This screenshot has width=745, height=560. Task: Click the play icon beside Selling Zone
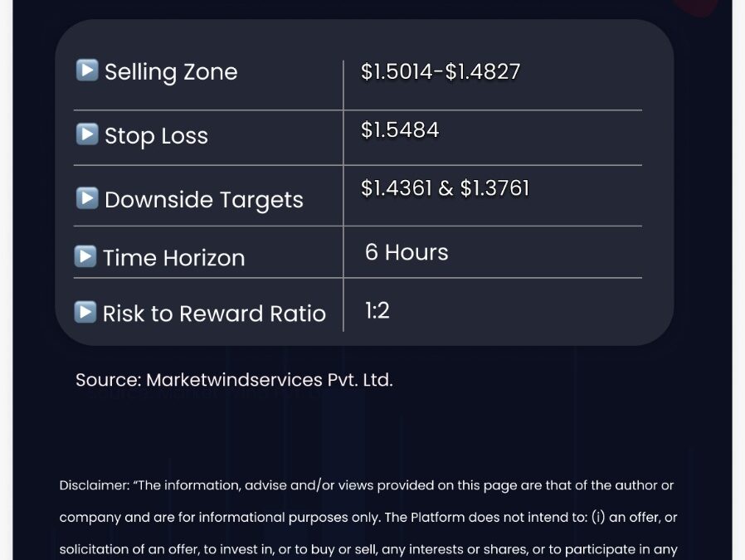point(87,70)
